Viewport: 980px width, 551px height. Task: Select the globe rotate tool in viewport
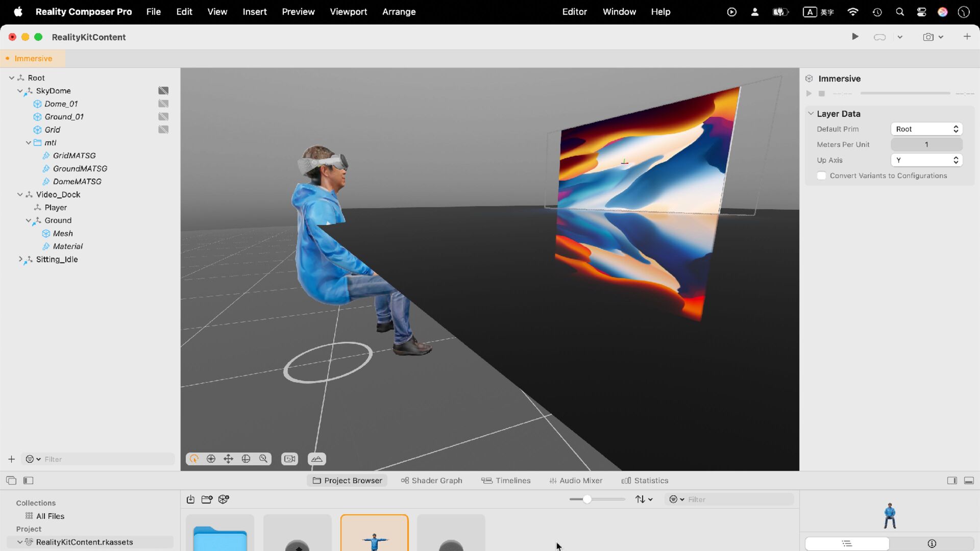coord(246,459)
